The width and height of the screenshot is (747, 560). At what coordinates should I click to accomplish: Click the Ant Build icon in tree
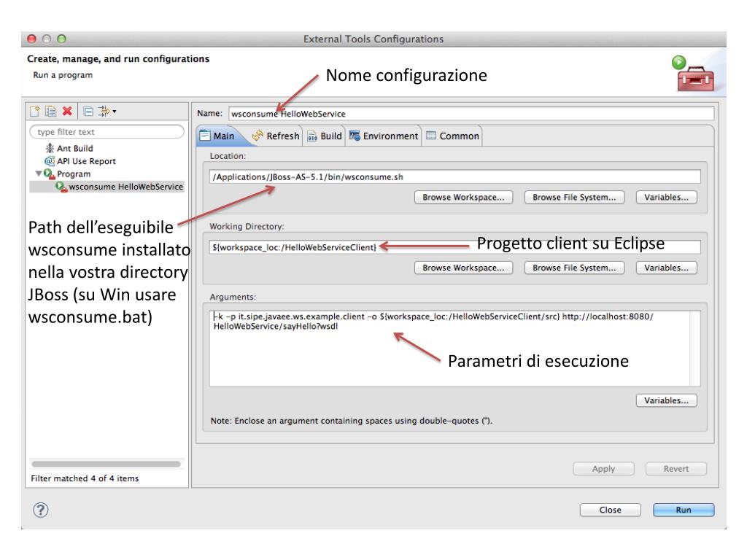coord(50,148)
